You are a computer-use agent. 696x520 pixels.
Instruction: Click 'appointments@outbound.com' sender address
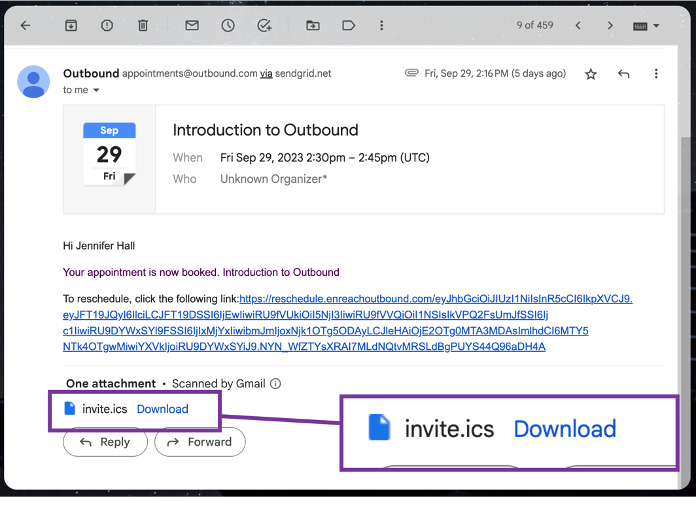(x=190, y=73)
